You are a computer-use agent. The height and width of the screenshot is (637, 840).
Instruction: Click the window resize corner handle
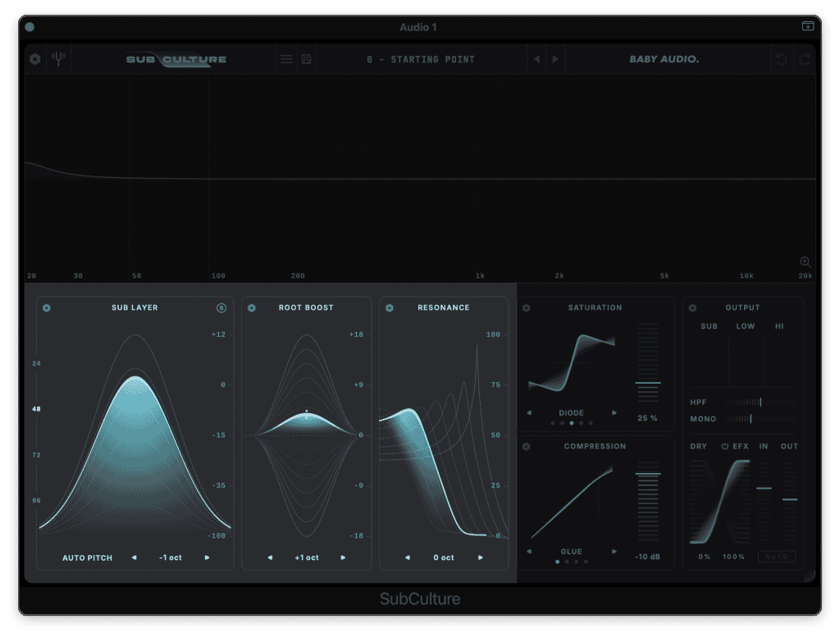click(x=809, y=576)
